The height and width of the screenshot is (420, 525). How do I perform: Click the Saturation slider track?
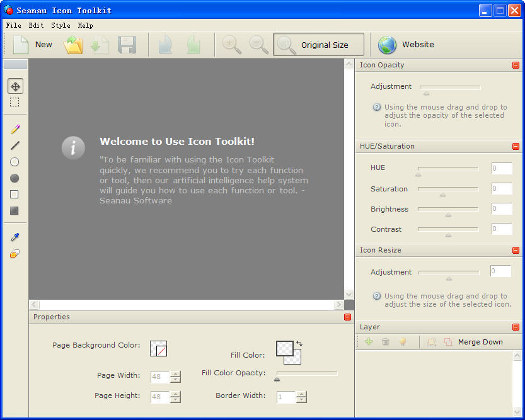tap(447, 188)
